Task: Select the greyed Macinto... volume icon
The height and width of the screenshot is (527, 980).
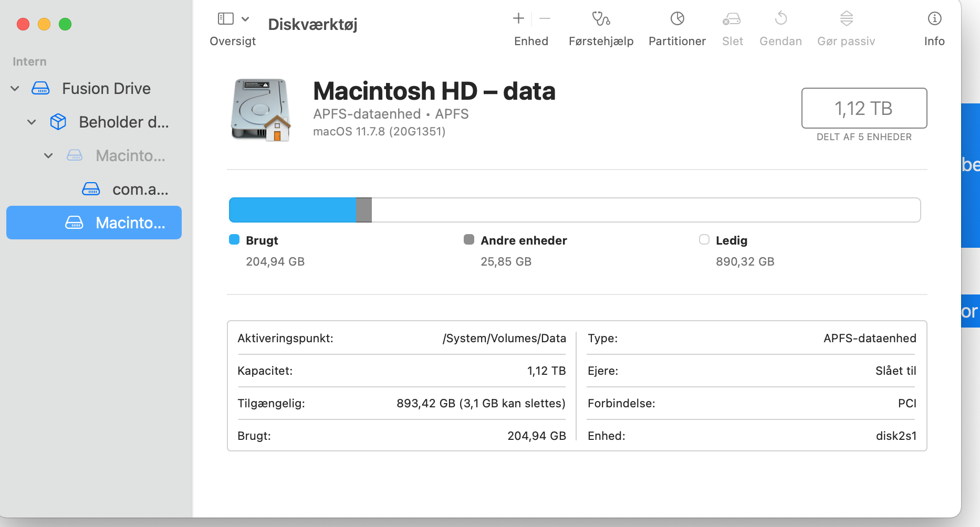Action: (x=75, y=155)
